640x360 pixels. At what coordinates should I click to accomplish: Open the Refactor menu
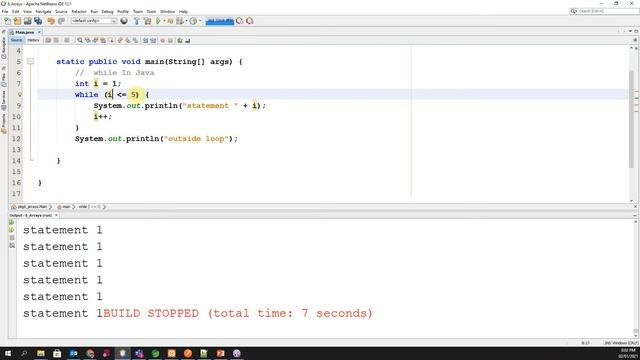point(79,11)
